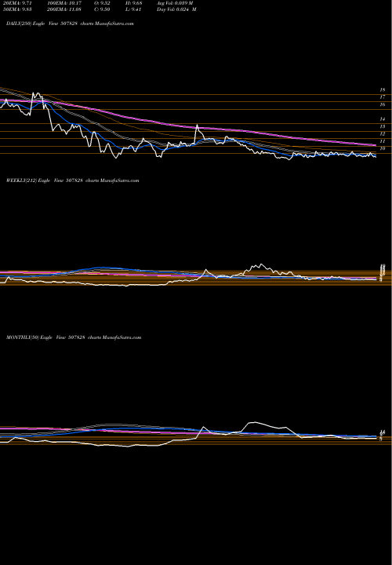Click the 17 price axis label on daily chart
Viewport: 392px width, 565px height.
pyautogui.click(x=383, y=97)
